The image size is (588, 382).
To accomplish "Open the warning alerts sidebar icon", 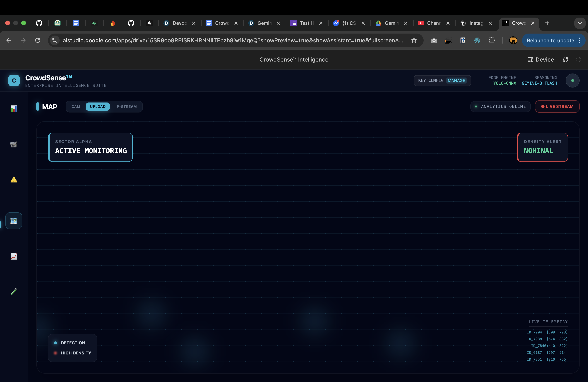I will tap(14, 180).
